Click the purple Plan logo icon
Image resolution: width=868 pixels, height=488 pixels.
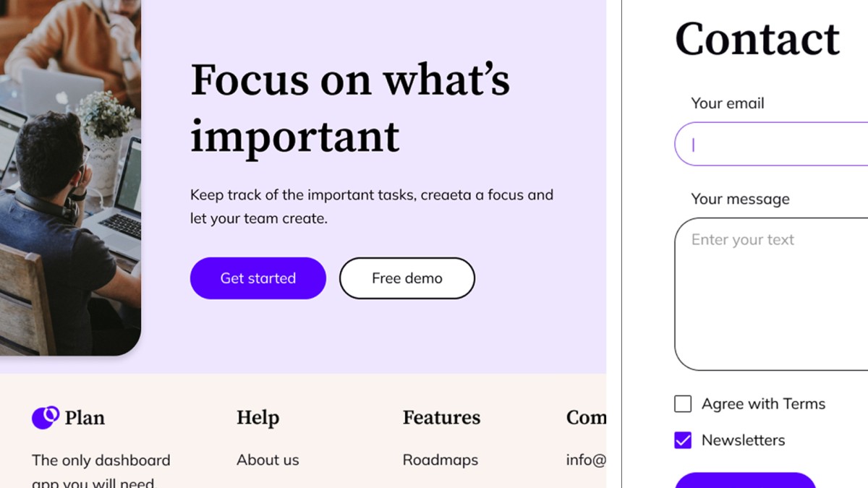46,417
